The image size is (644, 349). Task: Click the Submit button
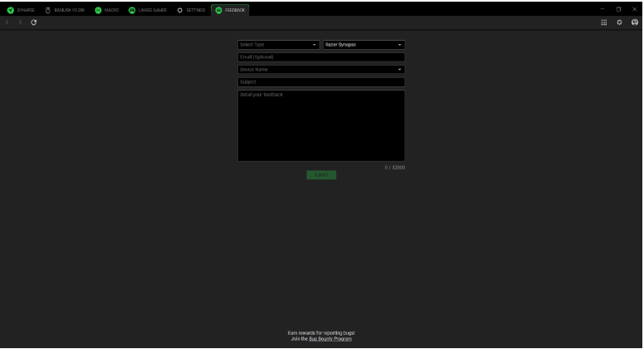click(x=321, y=175)
